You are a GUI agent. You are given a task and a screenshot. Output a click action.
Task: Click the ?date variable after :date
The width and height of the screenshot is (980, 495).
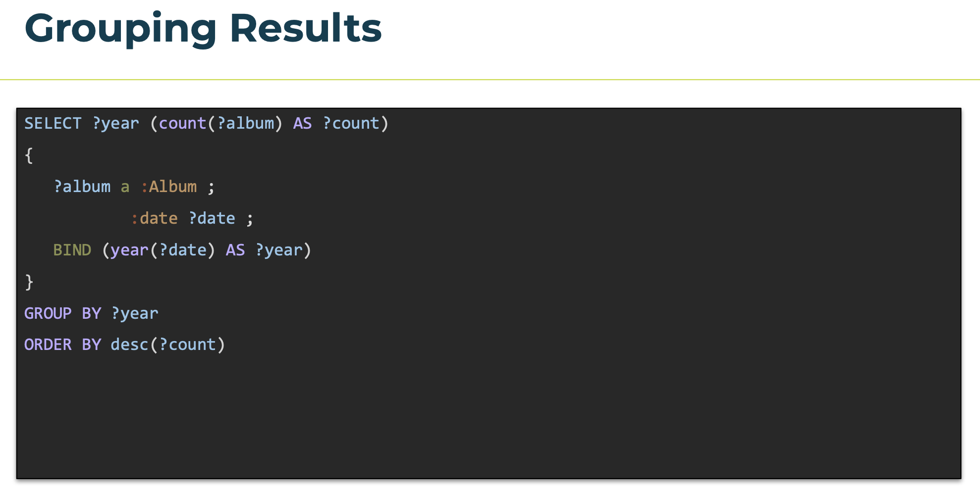point(212,218)
